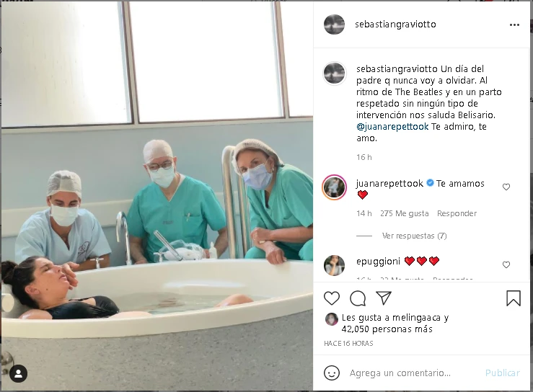Open the sebastiangraviotto header profile picture
This screenshot has width=533, height=392.
pos(334,24)
